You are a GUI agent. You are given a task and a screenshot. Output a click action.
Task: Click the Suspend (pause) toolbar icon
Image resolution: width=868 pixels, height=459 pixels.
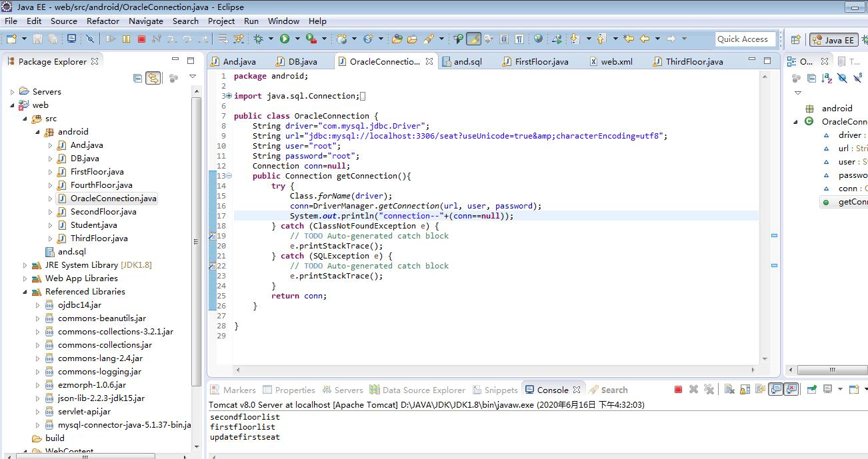pos(126,39)
